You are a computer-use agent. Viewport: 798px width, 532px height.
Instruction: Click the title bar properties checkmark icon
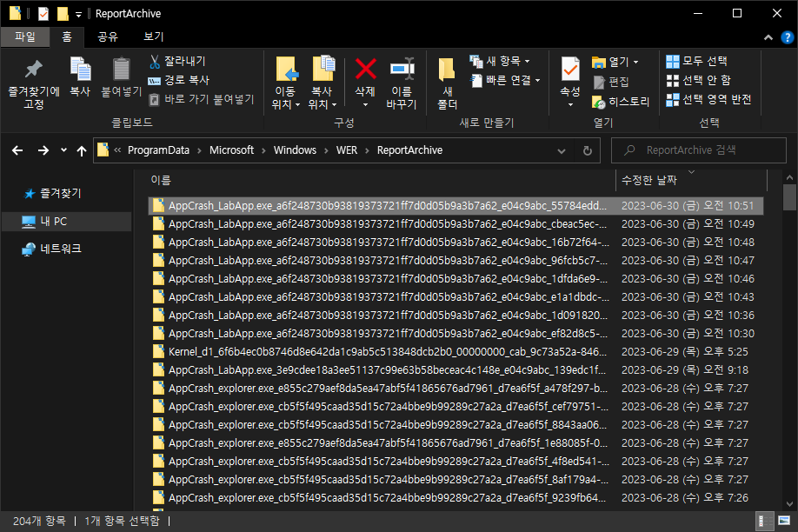pos(43,14)
